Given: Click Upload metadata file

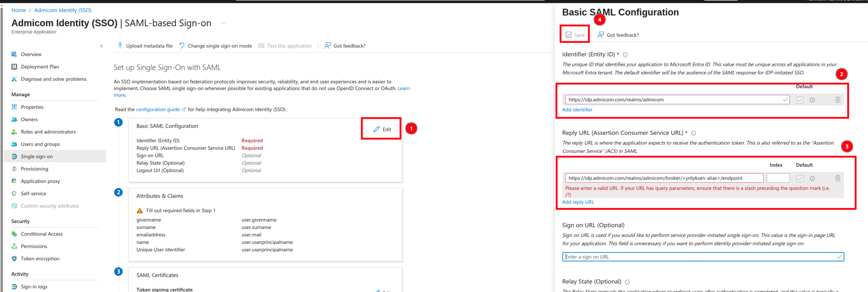Looking at the screenshot, I should [145, 46].
